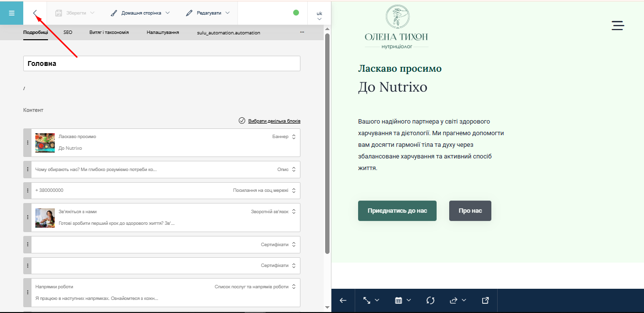Switch to the Налаштування tab
This screenshot has width=644, height=313.
pyautogui.click(x=163, y=32)
